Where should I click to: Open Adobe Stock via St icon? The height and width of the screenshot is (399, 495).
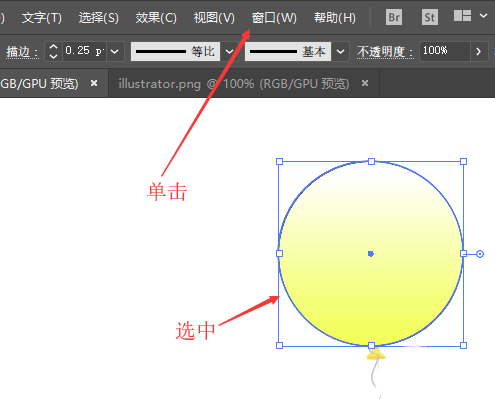[430, 17]
